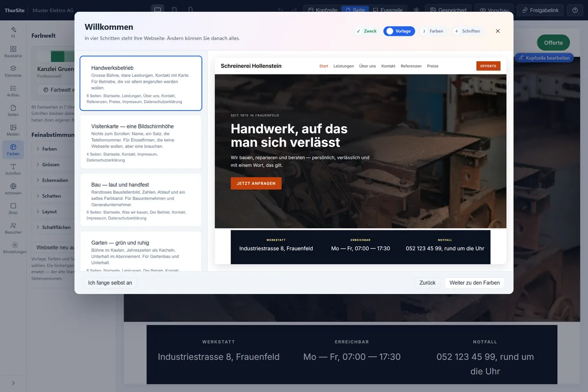Open the Bausteine panel in sidebar
Viewport: 588px width, 392px height.
pos(13,52)
